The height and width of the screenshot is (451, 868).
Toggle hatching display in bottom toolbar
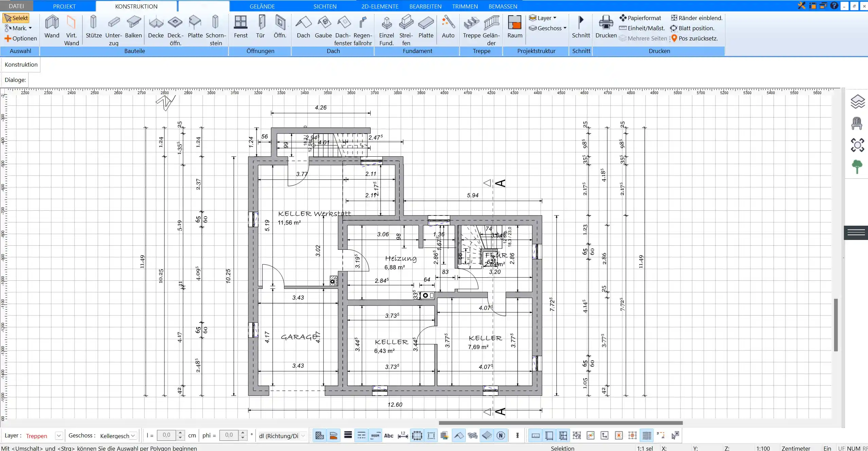click(319, 435)
